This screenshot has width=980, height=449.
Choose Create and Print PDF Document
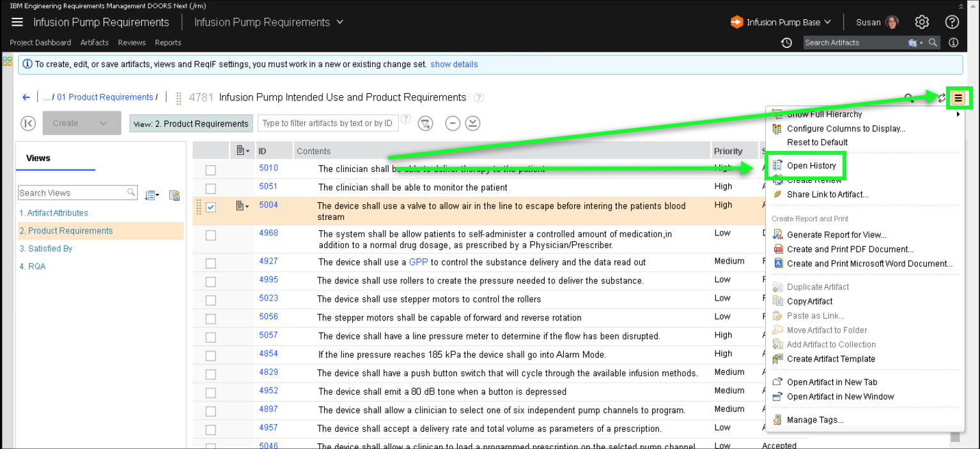tap(850, 249)
